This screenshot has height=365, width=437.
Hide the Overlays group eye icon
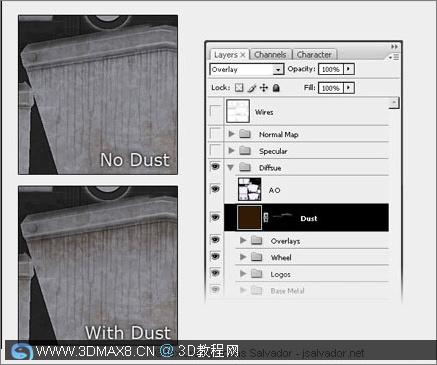[x=215, y=240]
